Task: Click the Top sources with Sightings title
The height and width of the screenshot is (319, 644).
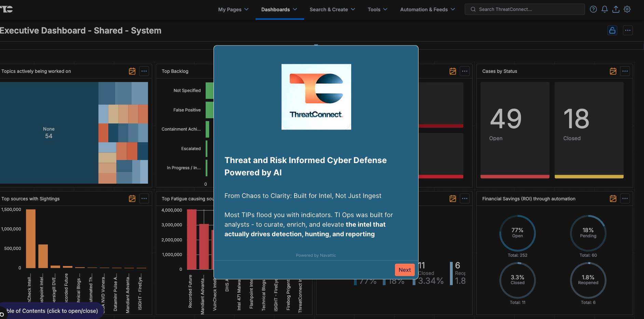Action: pos(30,199)
